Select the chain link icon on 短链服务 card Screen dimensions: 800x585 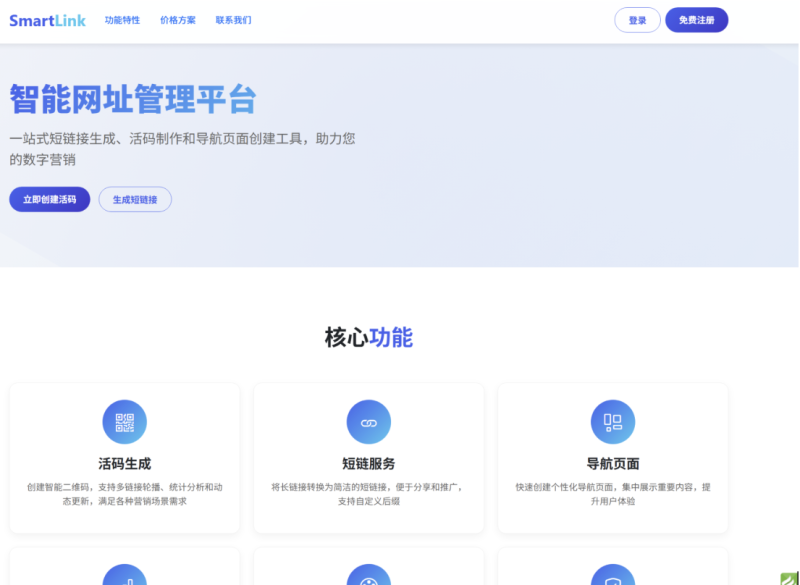click(369, 421)
